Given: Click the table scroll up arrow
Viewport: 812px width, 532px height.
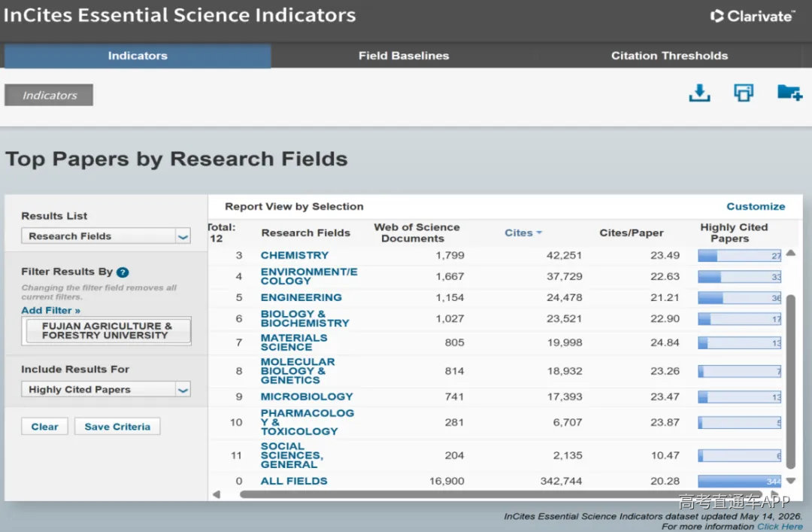Looking at the screenshot, I should click(790, 253).
